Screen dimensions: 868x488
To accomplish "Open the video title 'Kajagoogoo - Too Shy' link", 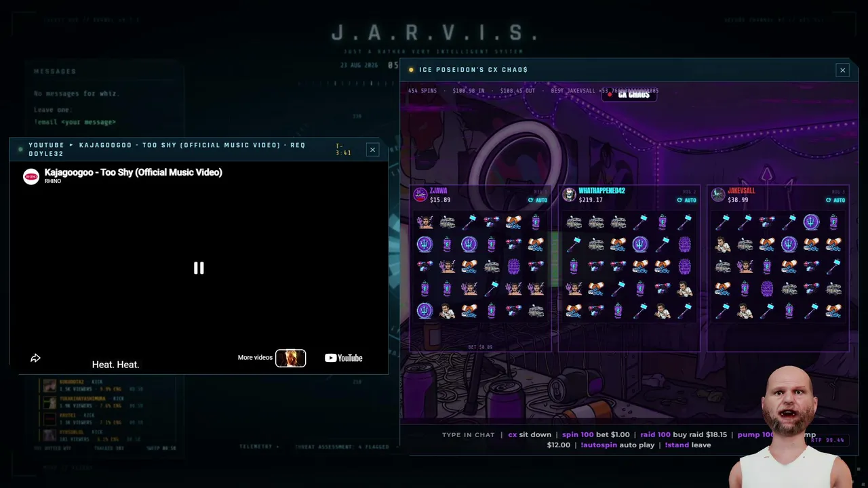I will pyautogui.click(x=134, y=172).
